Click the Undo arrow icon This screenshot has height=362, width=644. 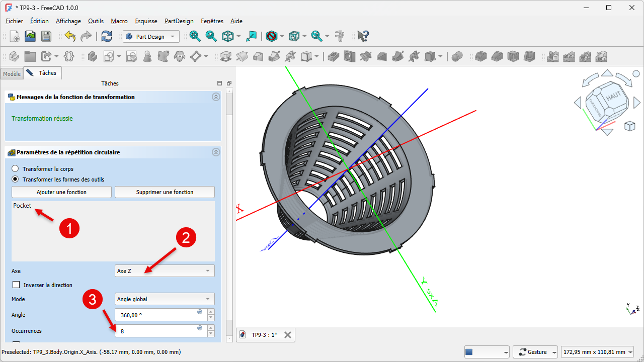(70, 36)
